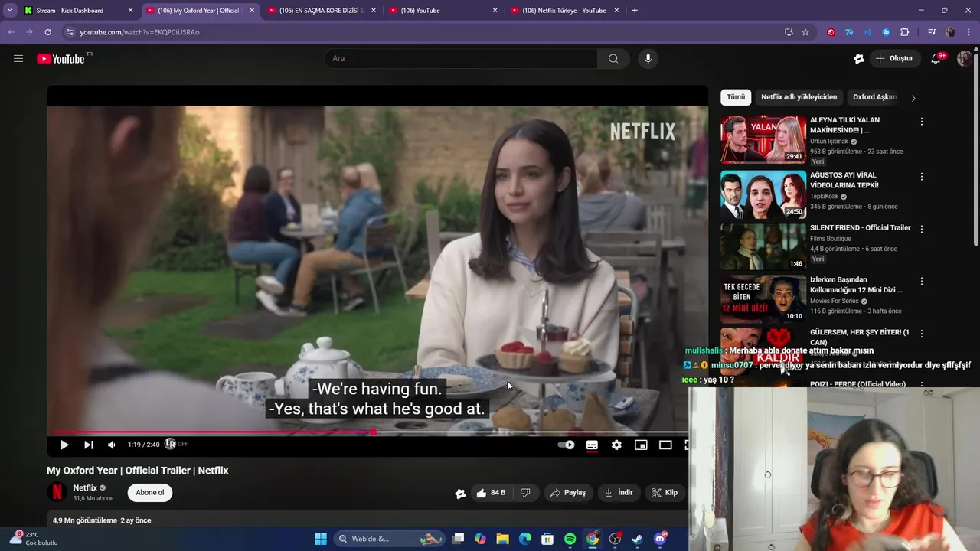The width and height of the screenshot is (980, 551).
Task: Go to the YouTube home logo
Action: point(61,59)
